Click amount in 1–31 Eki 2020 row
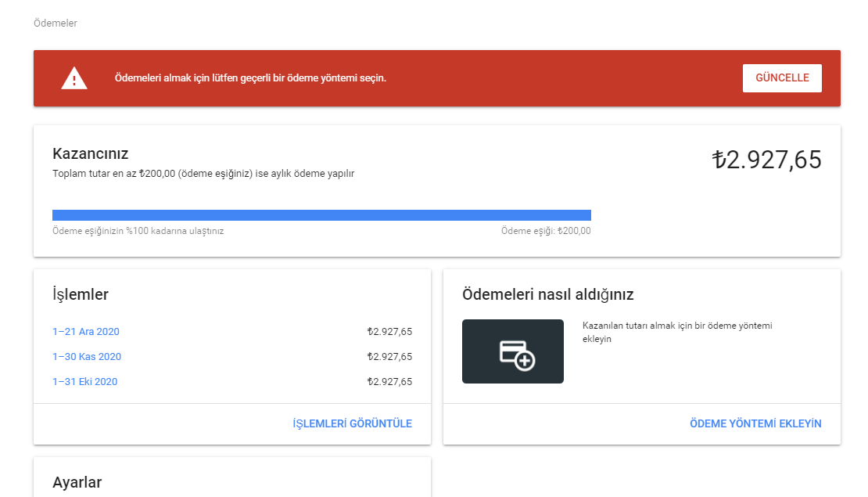Viewport: 868px width, 497px height. (389, 381)
